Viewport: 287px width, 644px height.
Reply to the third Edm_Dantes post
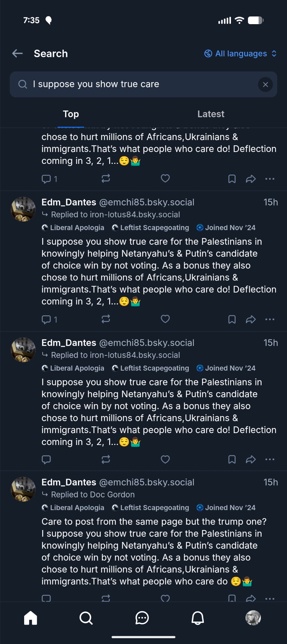[x=46, y=598]
